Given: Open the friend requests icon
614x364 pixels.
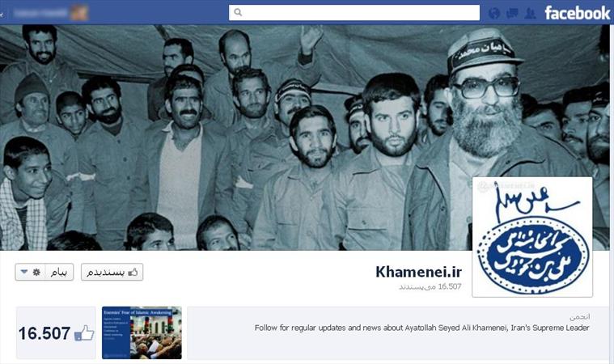Looking at the screenshot, I should tap(530, 13).
